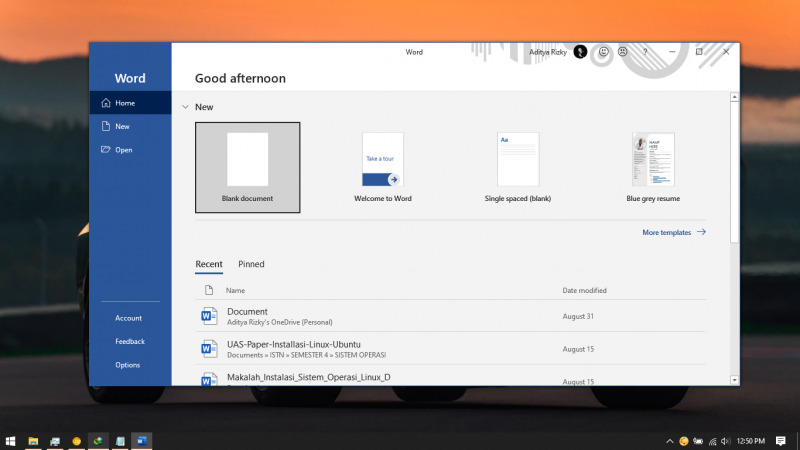
Task: Click the colorful round tray icon
Action: (x=684, y=441)
